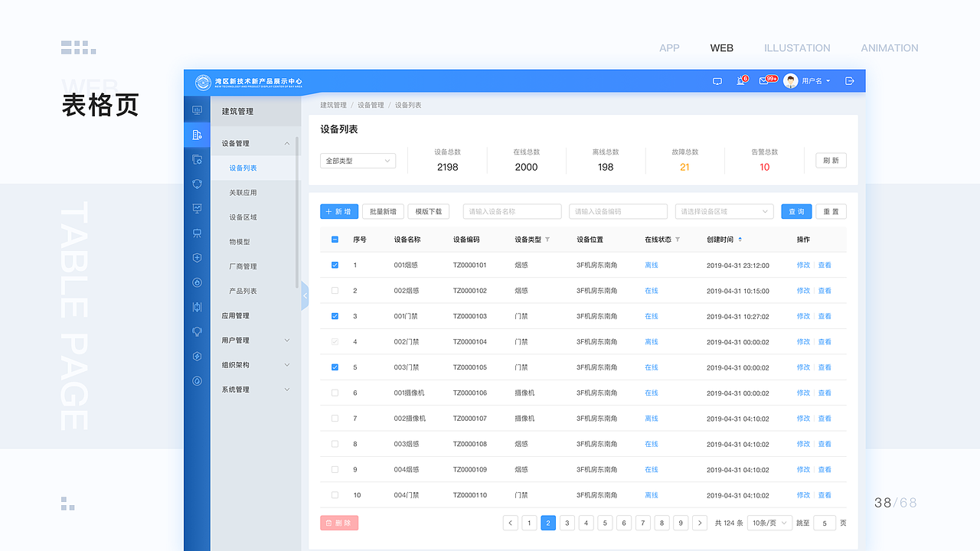Open the monitor/chat icon in the header
Viewport: 980px width, 551px height.
tap(716, 80)
